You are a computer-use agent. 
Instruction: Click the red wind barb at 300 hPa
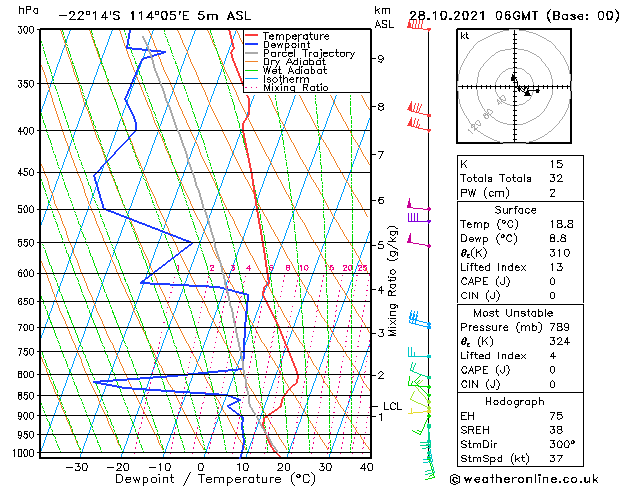click(419, 25)
